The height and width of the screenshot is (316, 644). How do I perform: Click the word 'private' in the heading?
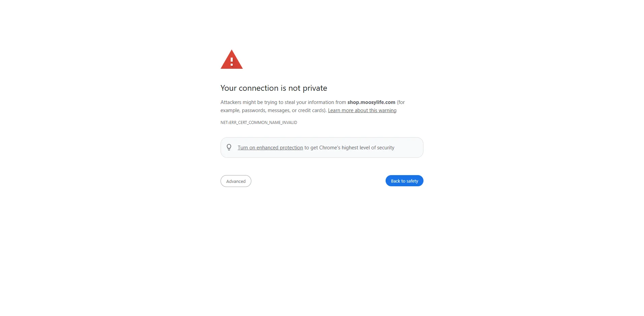click(315, 88)
